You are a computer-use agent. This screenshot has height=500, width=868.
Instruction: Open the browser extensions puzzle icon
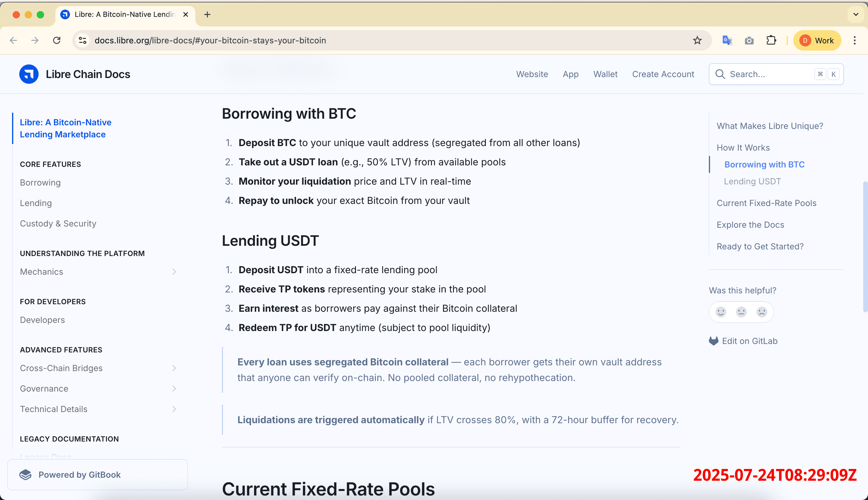pyautogui.click(x=772, y=40)
